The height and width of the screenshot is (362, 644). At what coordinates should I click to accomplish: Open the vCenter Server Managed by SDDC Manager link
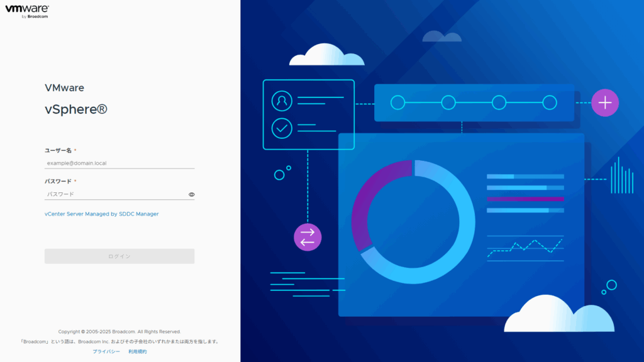point(101,214)
